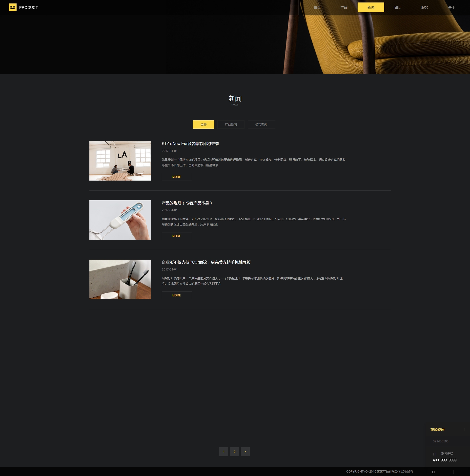Open the 首页 navigation item
This screenshot has width=470, height=476.
click(x=317, y=7)
